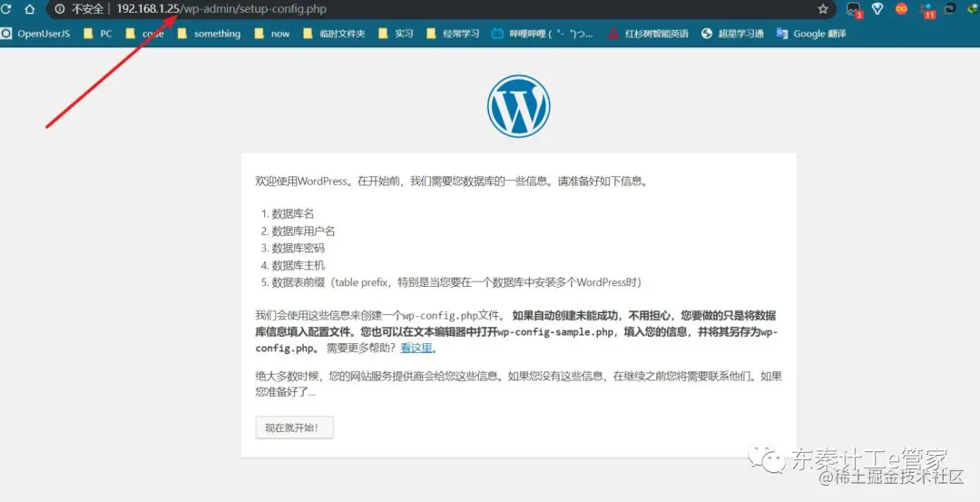Viewport: 980px width, 502px height.
Task: Open the orange round extension icon
Action: 901,9
